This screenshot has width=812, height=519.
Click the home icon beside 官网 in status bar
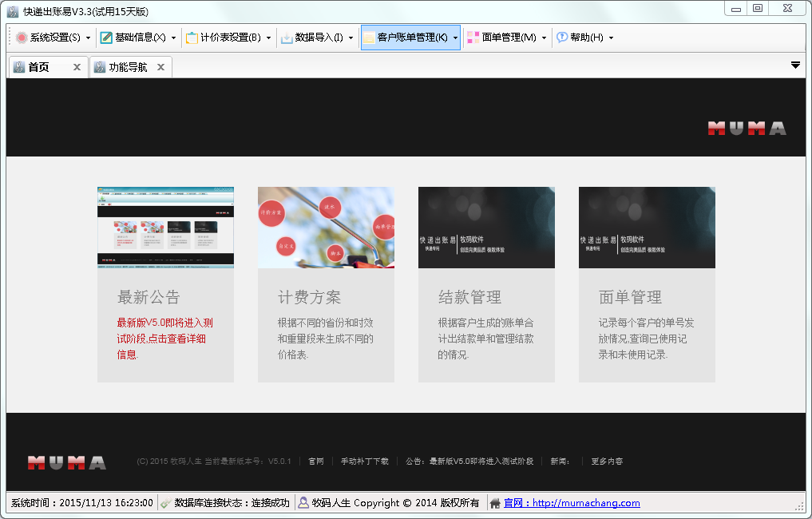[x=495, y=503]
